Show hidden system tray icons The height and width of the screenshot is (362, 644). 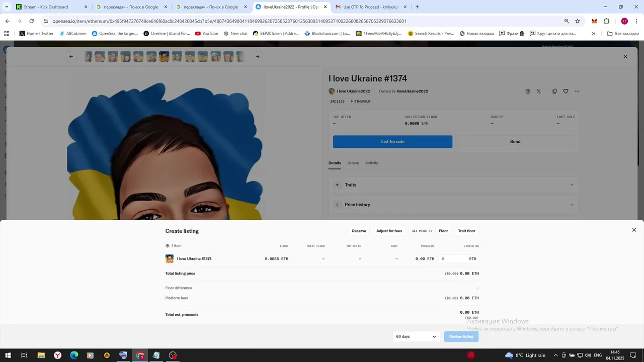tap(555, 355)
